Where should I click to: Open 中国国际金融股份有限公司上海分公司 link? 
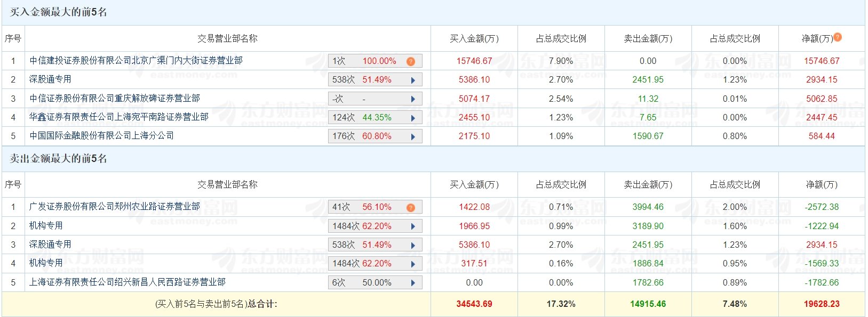[101, 135]
